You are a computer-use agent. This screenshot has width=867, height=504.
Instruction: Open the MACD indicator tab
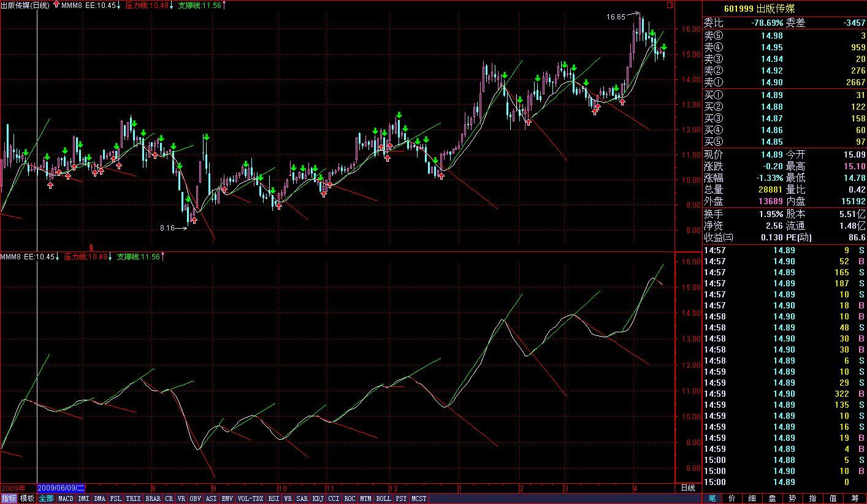coord(66,499)
